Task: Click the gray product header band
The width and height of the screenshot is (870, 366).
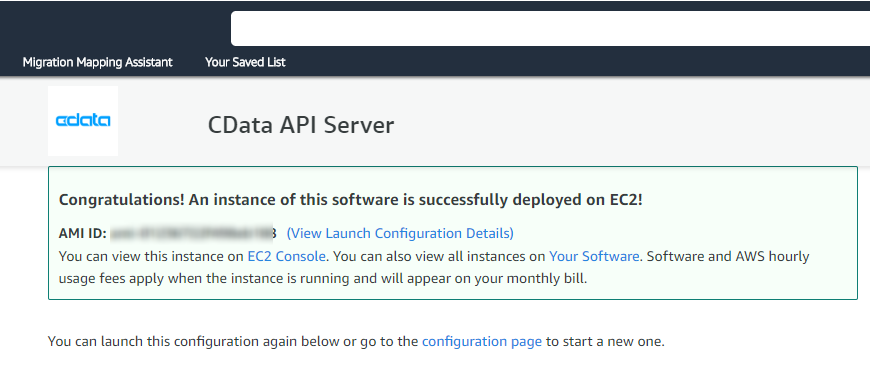Action: tap(435, 121)
